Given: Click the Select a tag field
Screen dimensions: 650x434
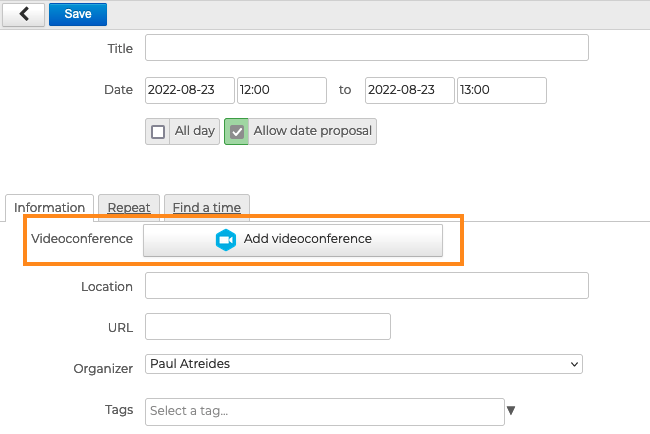Looking at the screenshot, I should click(x=325, y=411).
